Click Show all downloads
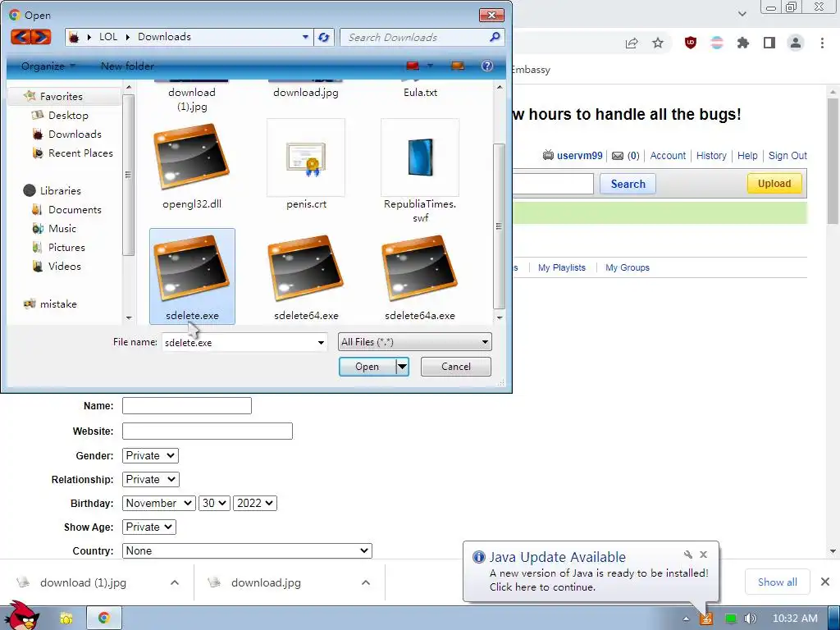840x630 pixels. [x=778, y=582]
